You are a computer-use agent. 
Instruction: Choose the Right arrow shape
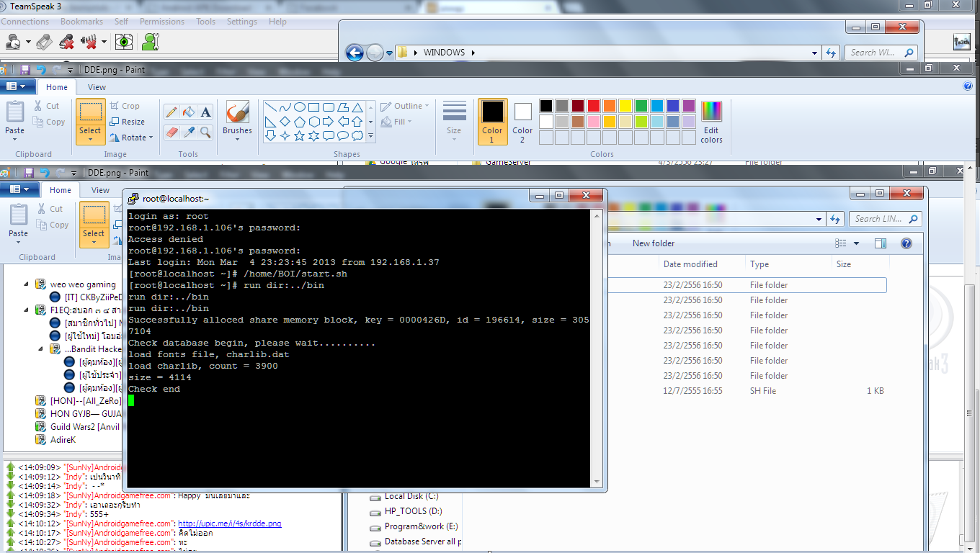[328, 121]
